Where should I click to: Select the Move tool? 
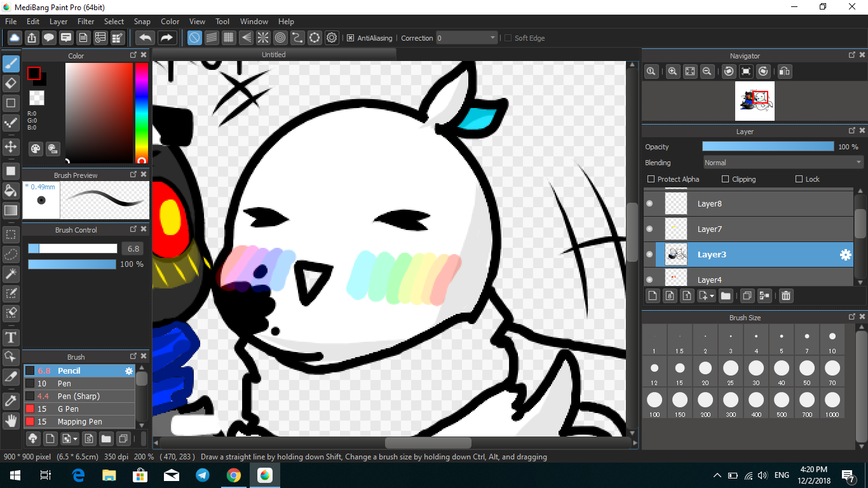click(x=11, y=147)
